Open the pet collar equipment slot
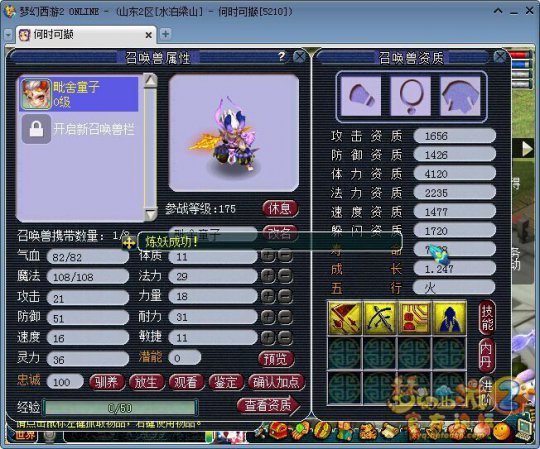The image size is (540, 449). click(411, 96)
